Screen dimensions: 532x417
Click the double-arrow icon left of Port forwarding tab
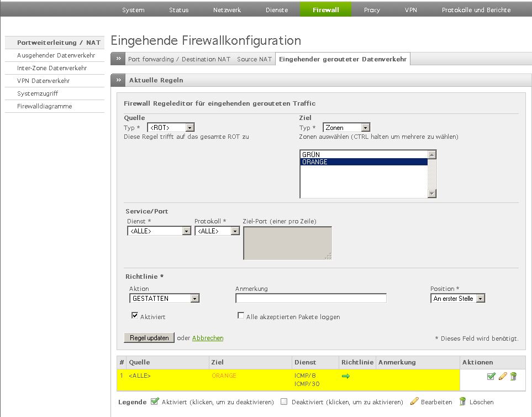pyautogui.click(x=118, y=59)
